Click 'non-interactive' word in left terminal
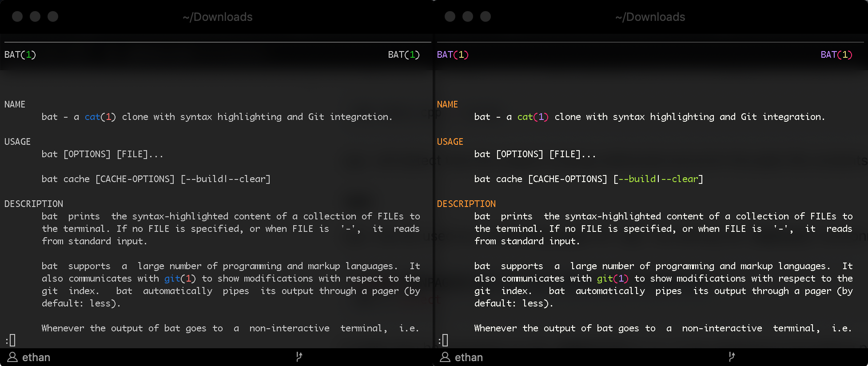This screenshot has height=366, width=868. pos(290,328)
